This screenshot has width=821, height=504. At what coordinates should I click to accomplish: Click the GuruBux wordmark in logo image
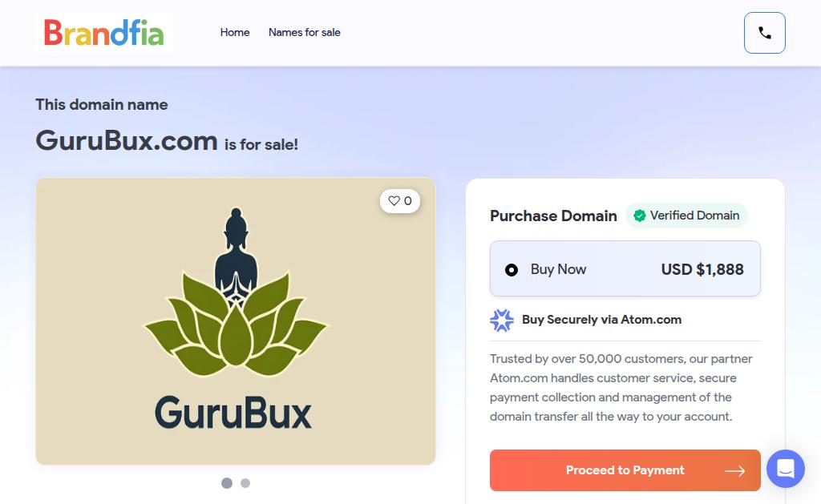tap(233, 413)
